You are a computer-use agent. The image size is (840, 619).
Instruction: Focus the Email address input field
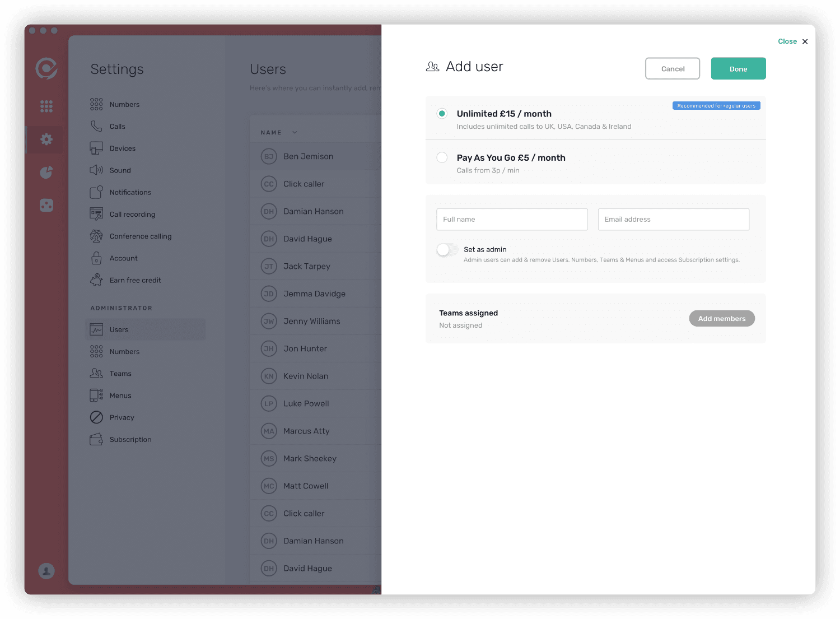pyautogui.click(x=674, y=220)
